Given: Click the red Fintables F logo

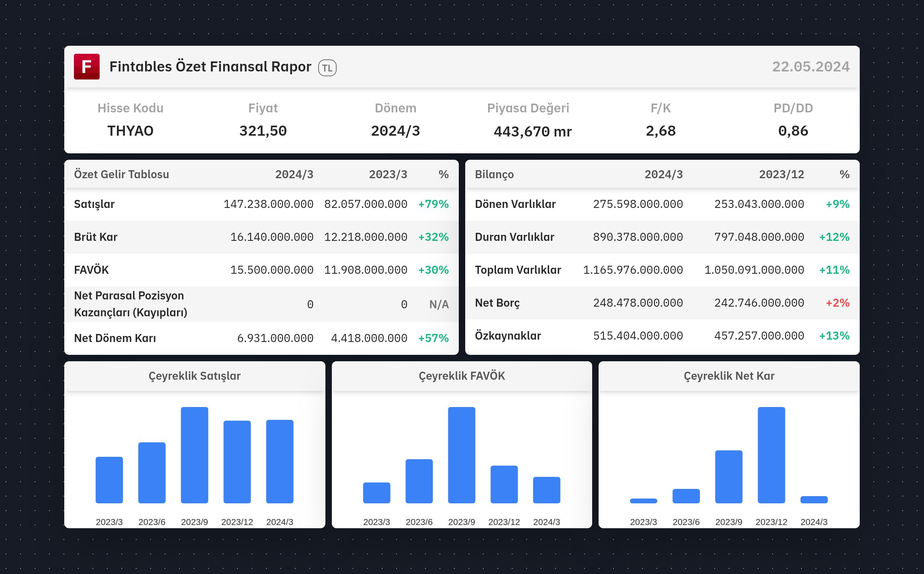Looking at the screenshot, I should [x=87, y=67].
